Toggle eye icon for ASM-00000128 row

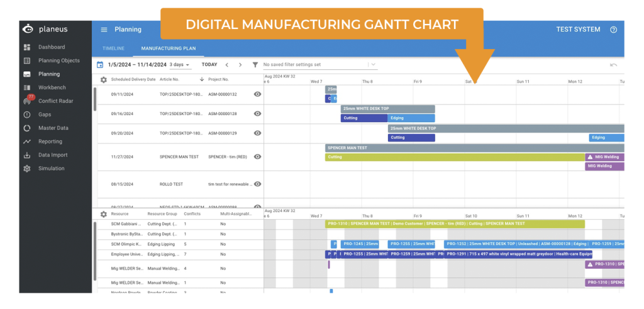point(257,114)
